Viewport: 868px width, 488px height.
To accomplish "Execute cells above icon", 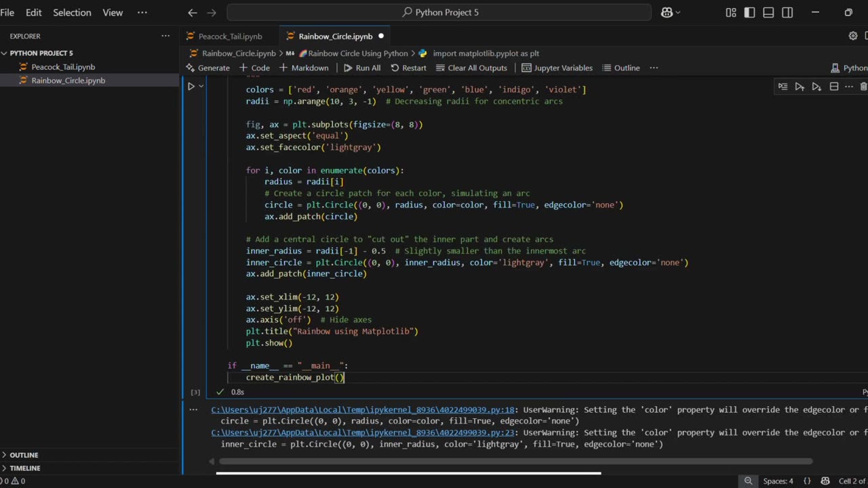I will point(800,86).
